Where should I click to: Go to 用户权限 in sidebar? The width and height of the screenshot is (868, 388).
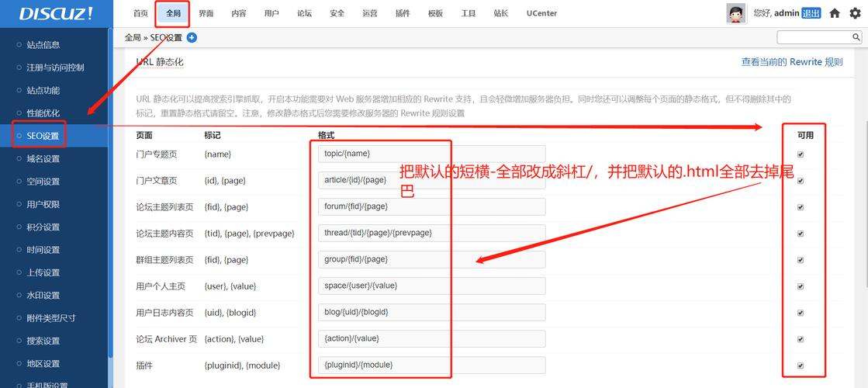[x=43, y=204]
